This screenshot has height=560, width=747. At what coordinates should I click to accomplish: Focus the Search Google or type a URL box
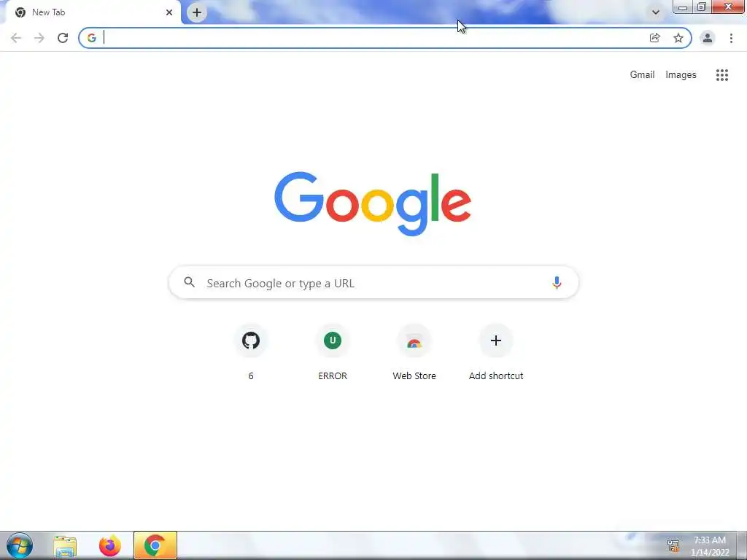pyautogui.click(x=373, y=283)
